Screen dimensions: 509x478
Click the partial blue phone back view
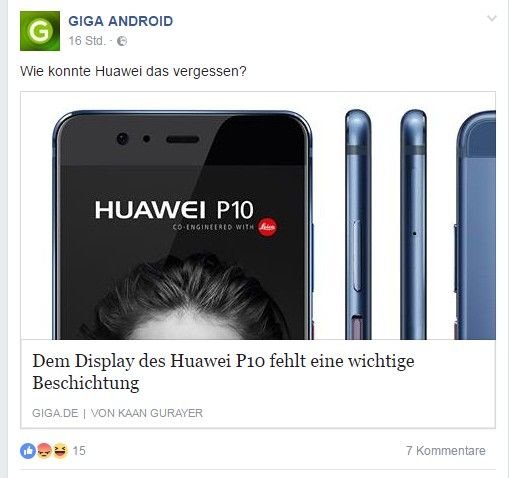(476, 225)
